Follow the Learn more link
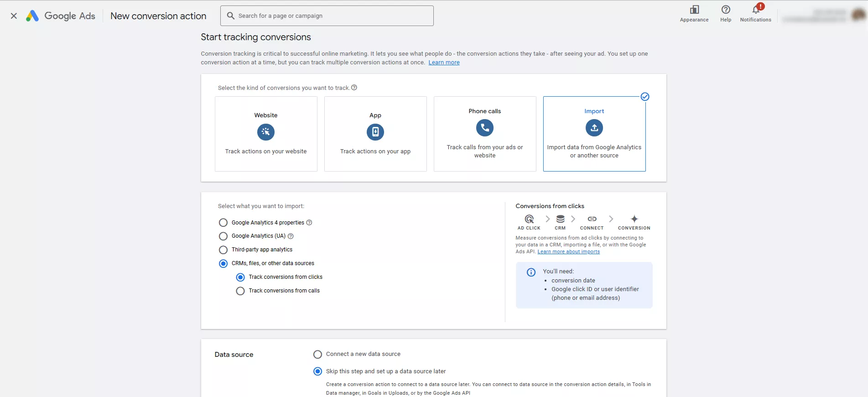 click(x=444, y=63)
